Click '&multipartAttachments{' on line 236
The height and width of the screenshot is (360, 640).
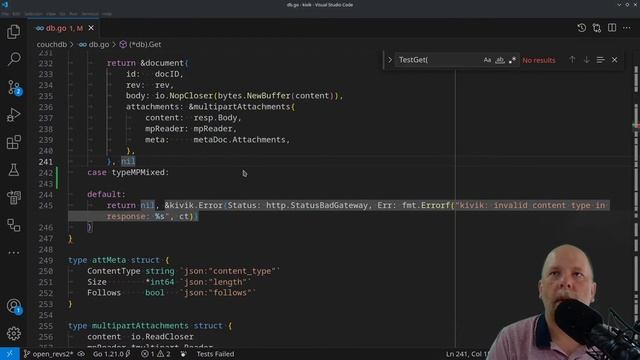pos(241,107)
